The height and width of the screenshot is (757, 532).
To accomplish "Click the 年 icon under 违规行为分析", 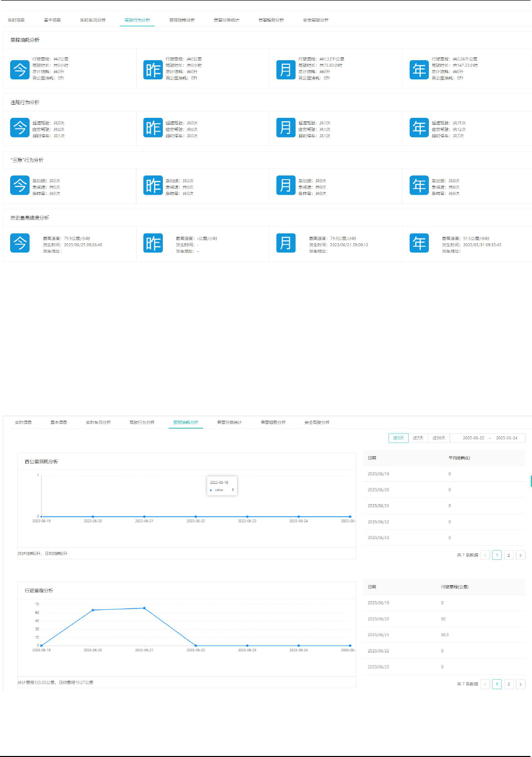I will click(x=419, y=127).
